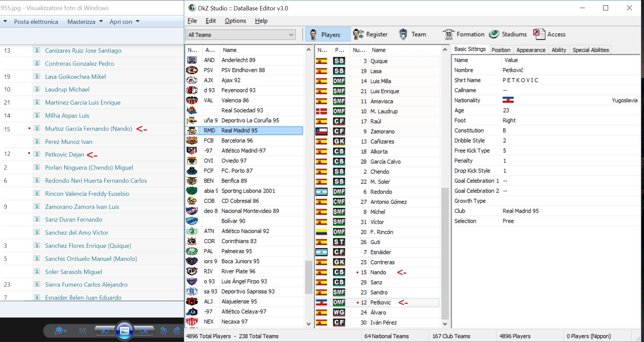Image resolution: width=644 pixels, height=342 pixels.
Task: Open the Help menu
Action: pos(261,21)
